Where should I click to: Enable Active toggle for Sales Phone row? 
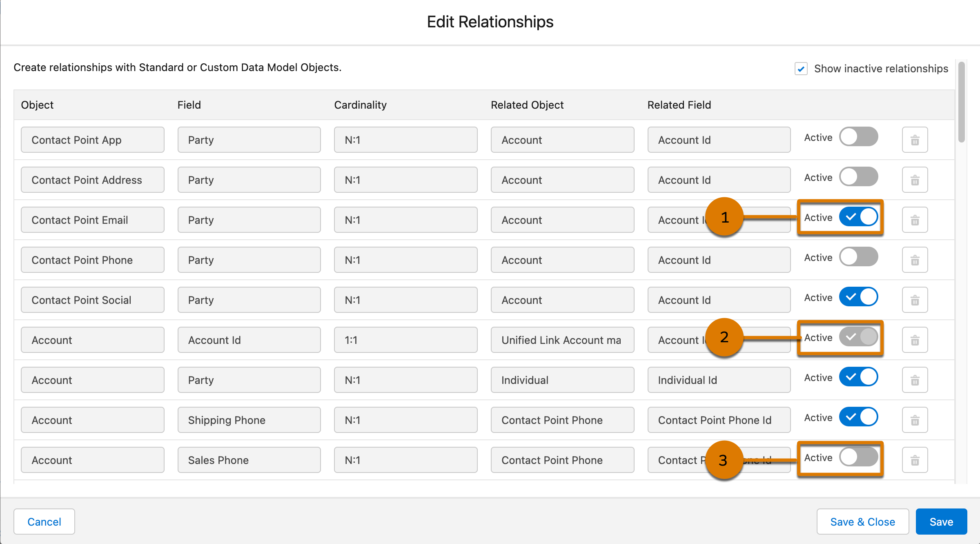tap(858, 457)
